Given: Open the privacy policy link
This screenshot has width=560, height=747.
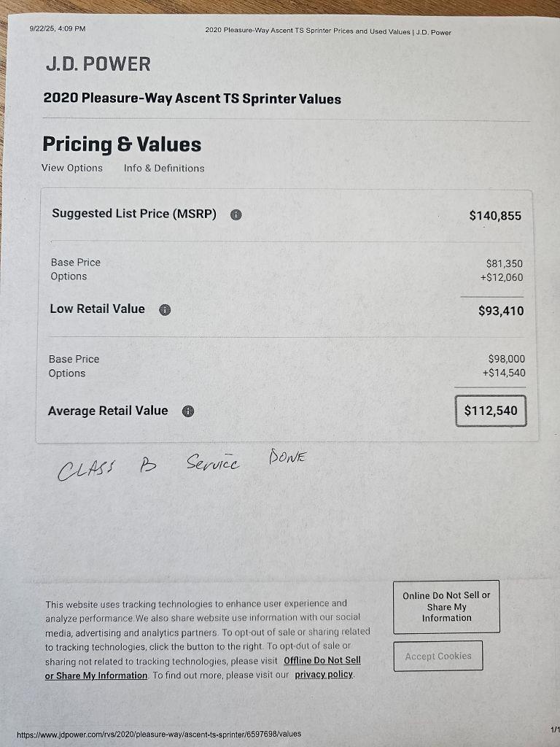Looking at the screenshot, I should click(324, 675).
